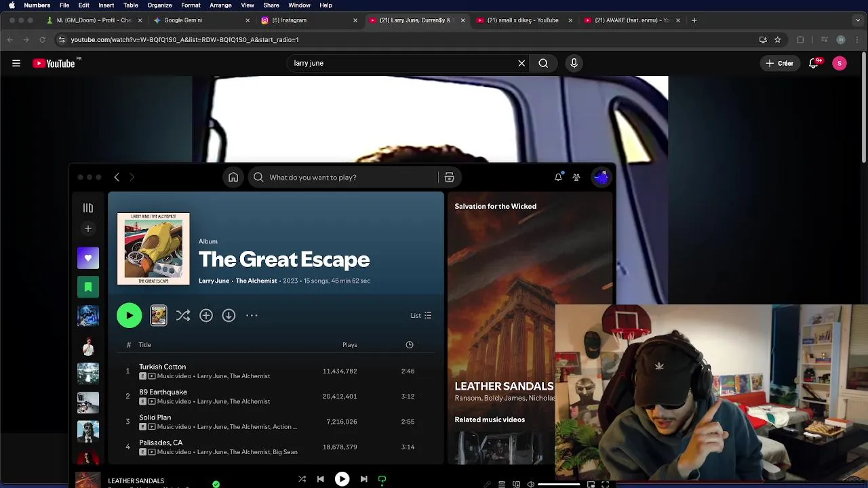Screen dimensions: 868x488
Task: Toggle album shuffle next to play button
Action: 183,315
